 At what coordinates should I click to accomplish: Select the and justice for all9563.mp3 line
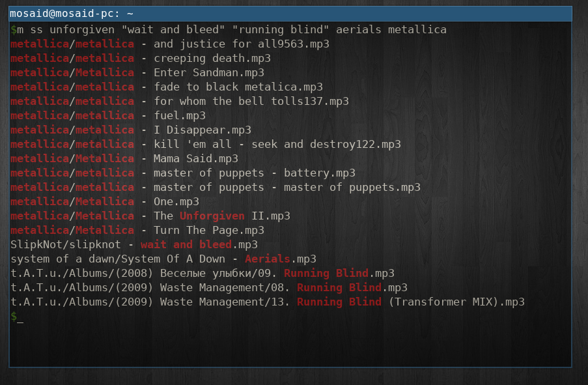[170, 44]
